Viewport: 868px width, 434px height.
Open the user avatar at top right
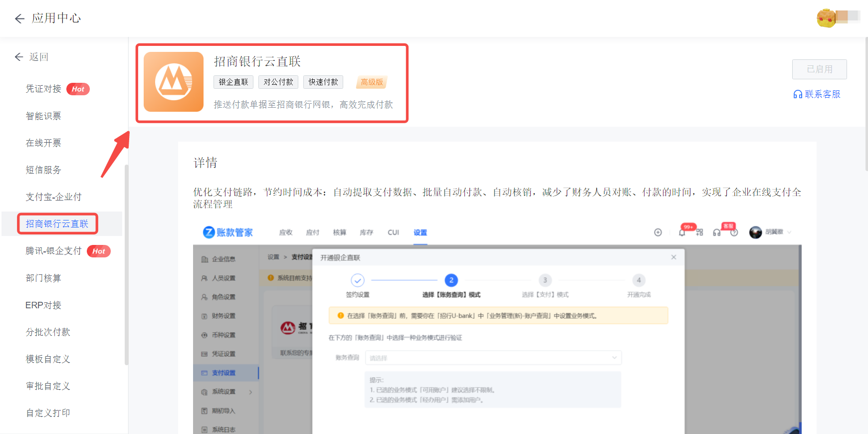click(x=826, y=18)
